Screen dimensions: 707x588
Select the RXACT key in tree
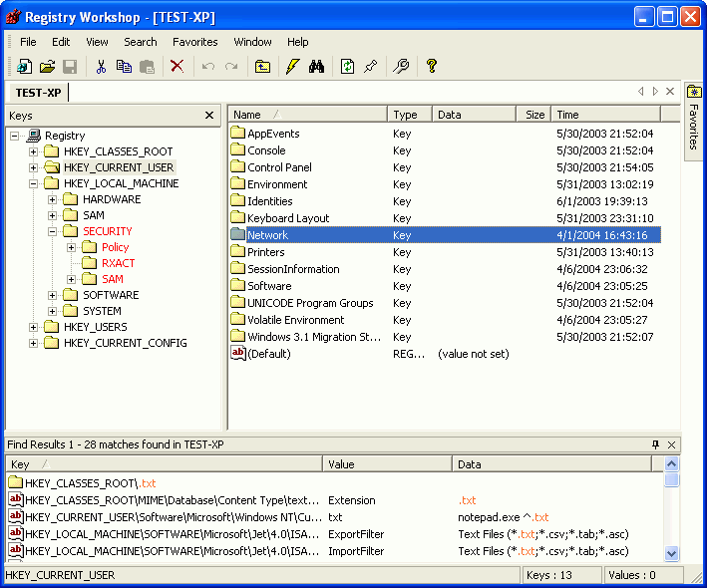pos(118,263)
